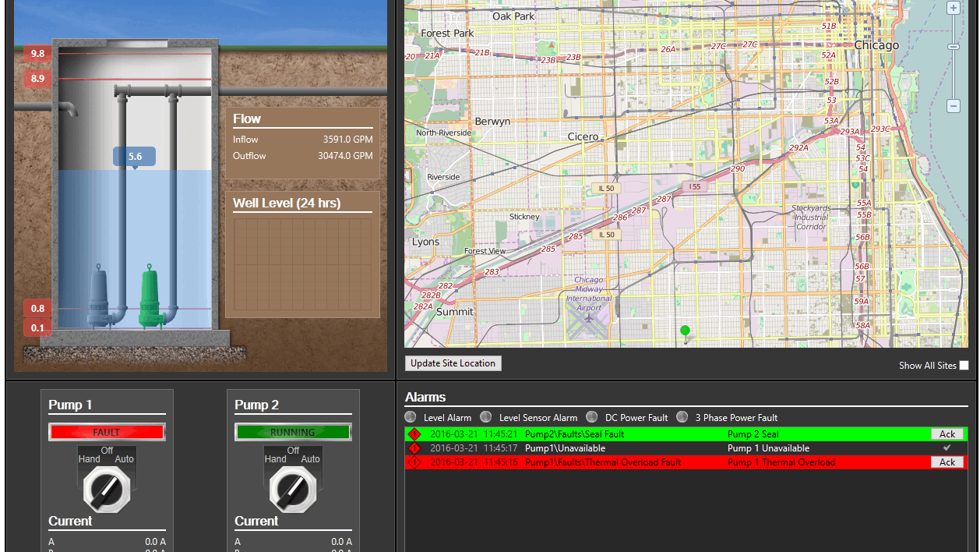Click the DC Power Fault indicator
Viewport: 980px width, 552px height.
(x=591, y=417)
